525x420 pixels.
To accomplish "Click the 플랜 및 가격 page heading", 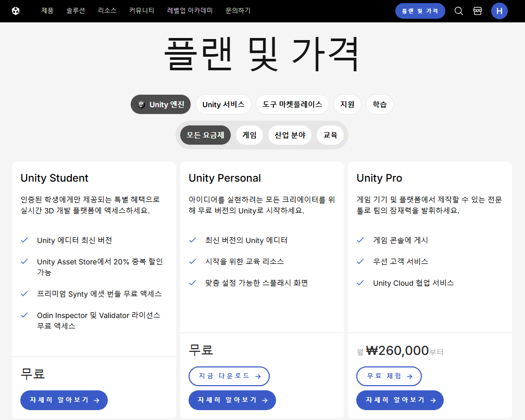I will click(x=262, y=54).
